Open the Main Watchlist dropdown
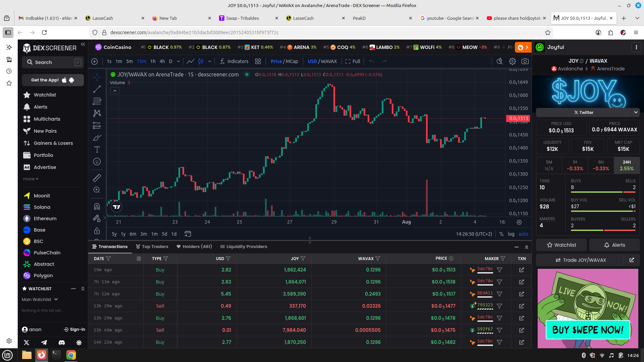Viewport: 644px width, 362px height. 40,299
